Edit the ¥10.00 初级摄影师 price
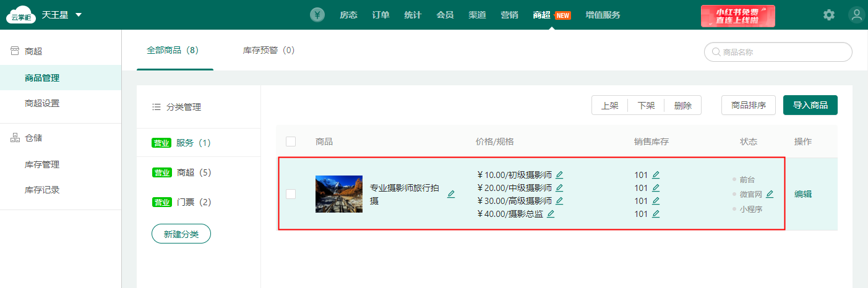The image size is (868, 288). [x=559, y=175]
